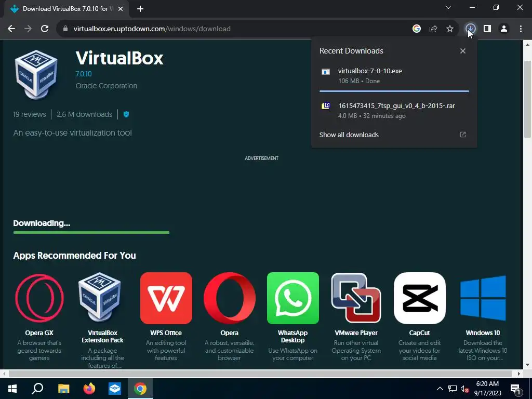Click the 7.0.10 version link

tap(84, 74)
